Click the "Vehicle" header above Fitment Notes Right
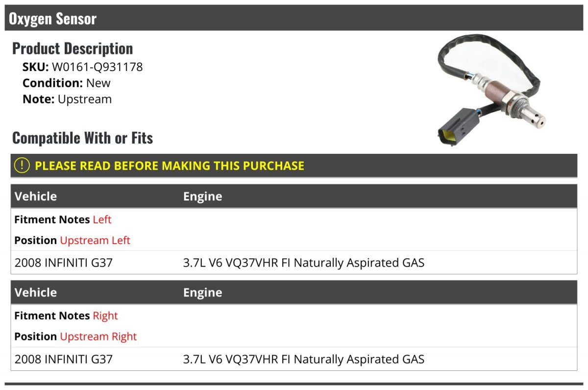Viewport: 588px width, 390px height. 36,292
